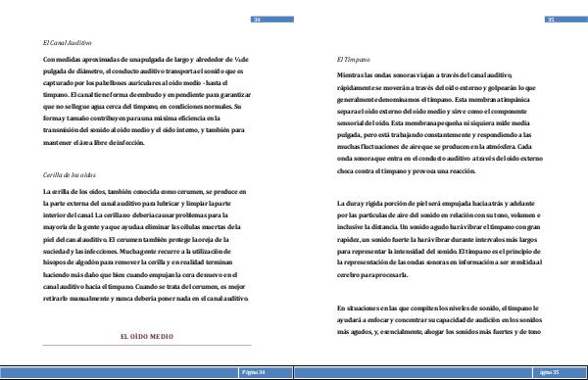The width and height of the screenshot is (588, 380).
Task: Click the horizontal rule under 'EL OÍDO MEDIO'
Action: coord(147,345)
